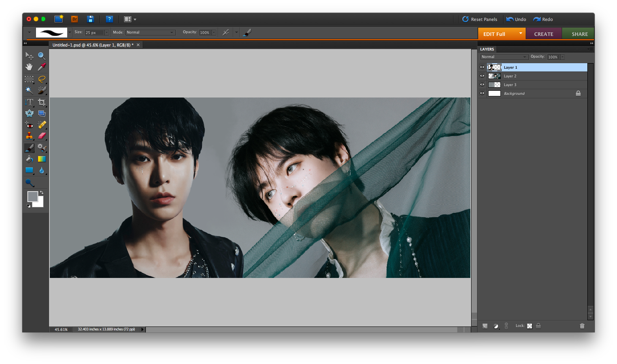Select the Move tool
This screenshot has height=364, width=617.
click(x=29, y=56)
